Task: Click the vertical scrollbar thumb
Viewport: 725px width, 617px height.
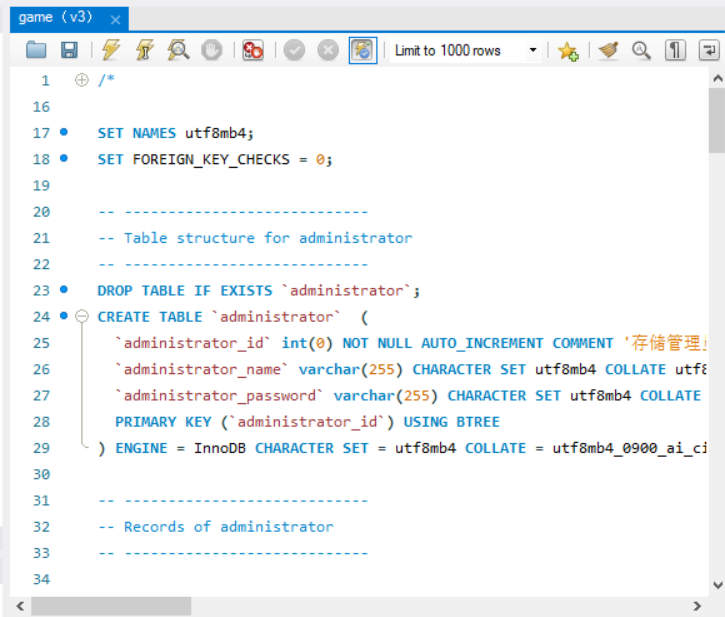Action: (717, 120)
